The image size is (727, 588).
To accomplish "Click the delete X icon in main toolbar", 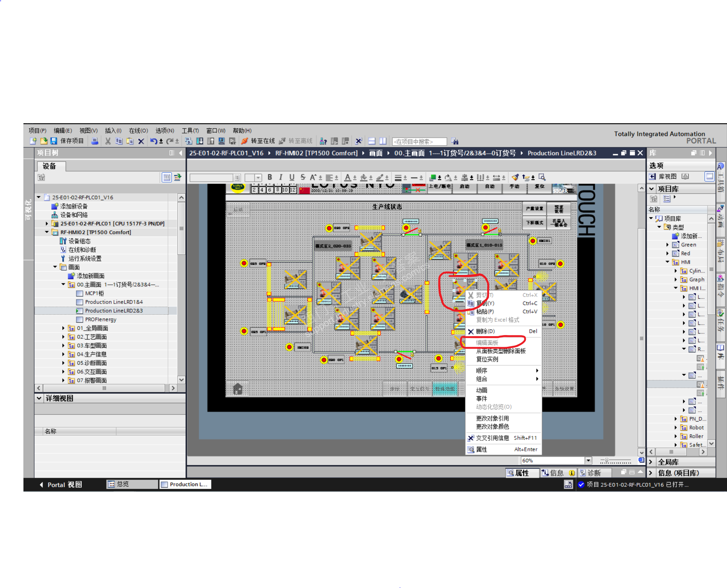I will coord(141,141).
